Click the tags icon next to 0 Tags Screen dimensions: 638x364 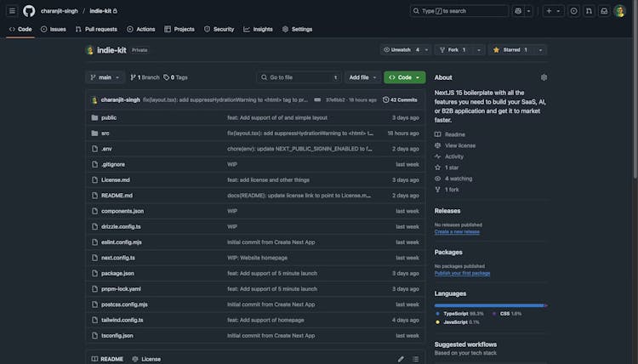tap(166, 77)
